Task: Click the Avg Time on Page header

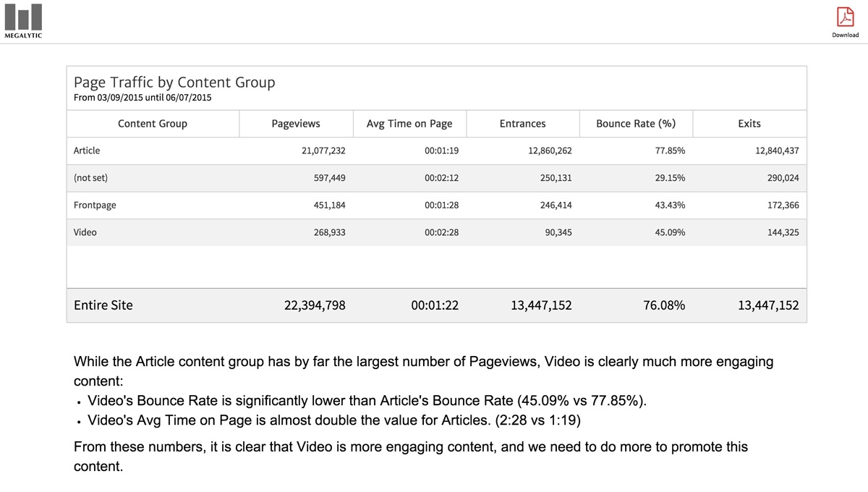Action: click(x=409, y=124)
